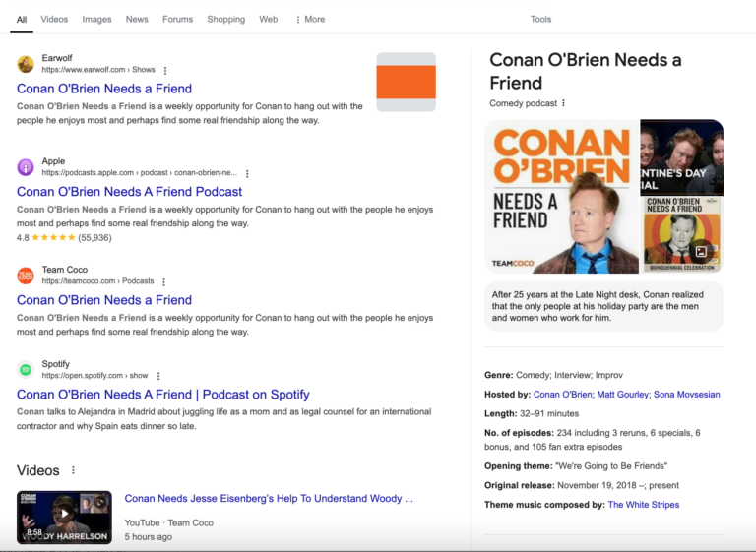The width and height of the screenshot is (756, 552).
Task: Click the Comedy podcast subtitle
Action: [x=523, y=103]
